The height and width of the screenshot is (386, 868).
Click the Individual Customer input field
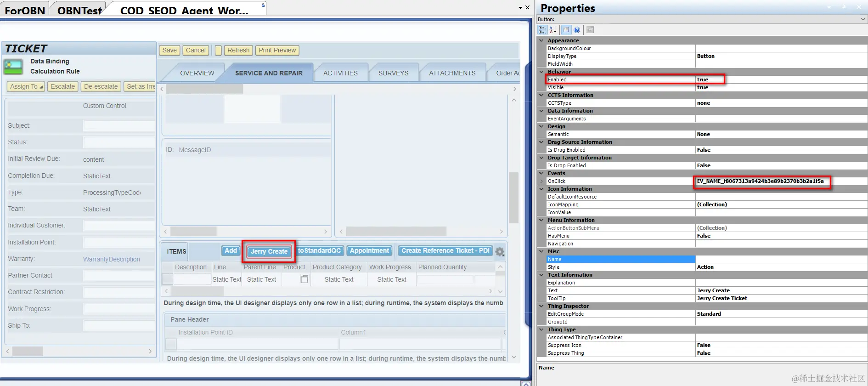[119, 225]
